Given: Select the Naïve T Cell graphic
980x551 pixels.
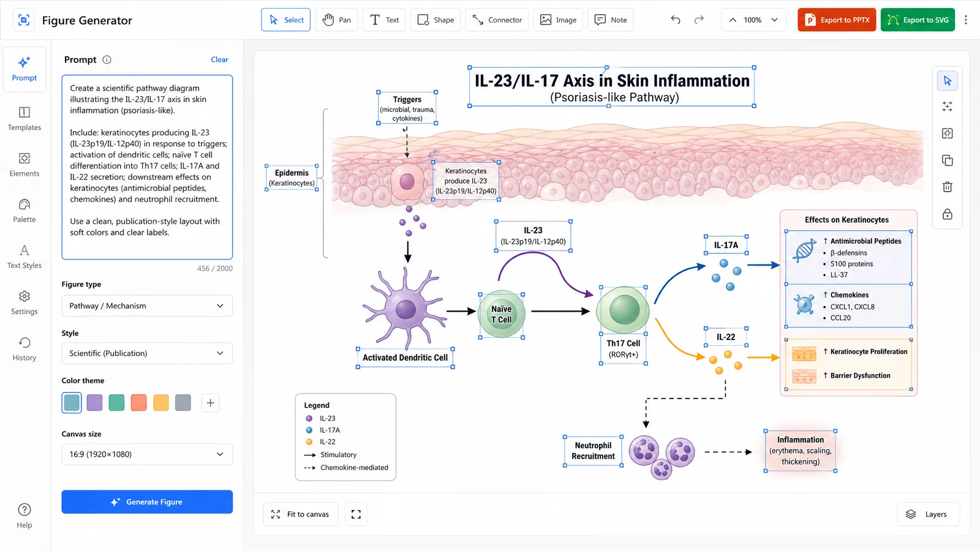Looking at the screenshot, I should tap(502, 315).
